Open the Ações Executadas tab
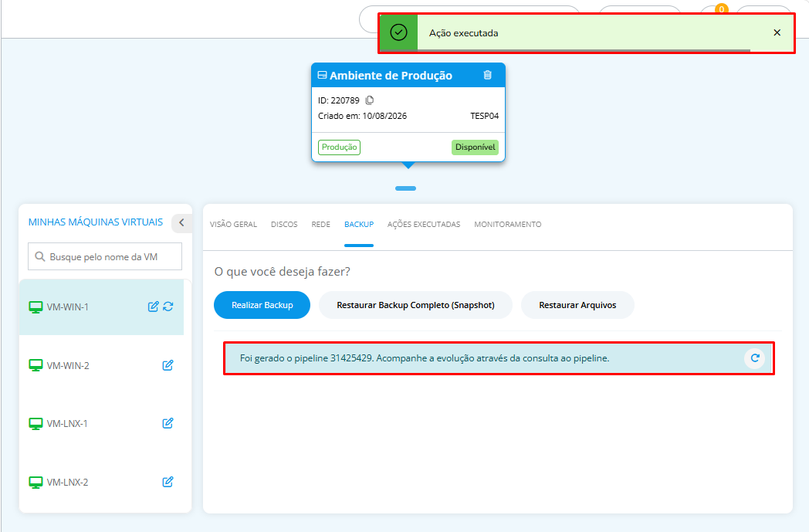The height and width of the screenshot is (532, 809). point(424,225)
